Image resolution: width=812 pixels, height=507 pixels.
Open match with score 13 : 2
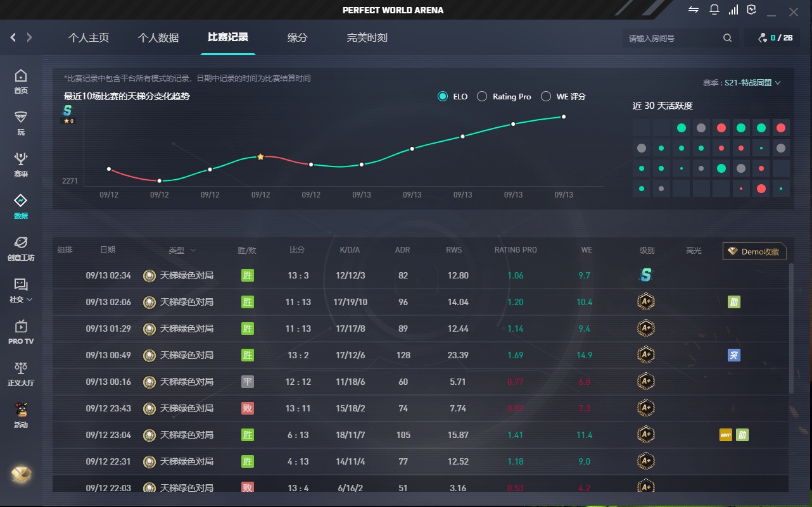[x=421, y=355]
